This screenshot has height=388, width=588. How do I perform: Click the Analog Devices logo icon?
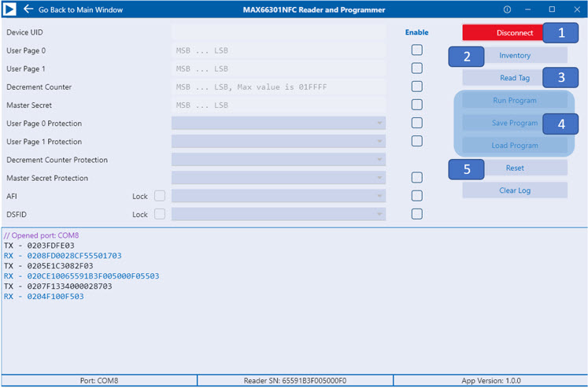tap(9, 9)
